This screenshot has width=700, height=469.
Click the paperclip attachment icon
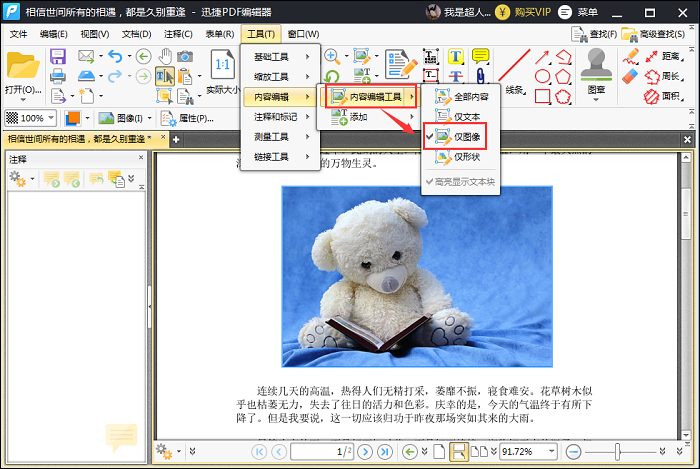point(480,76)
